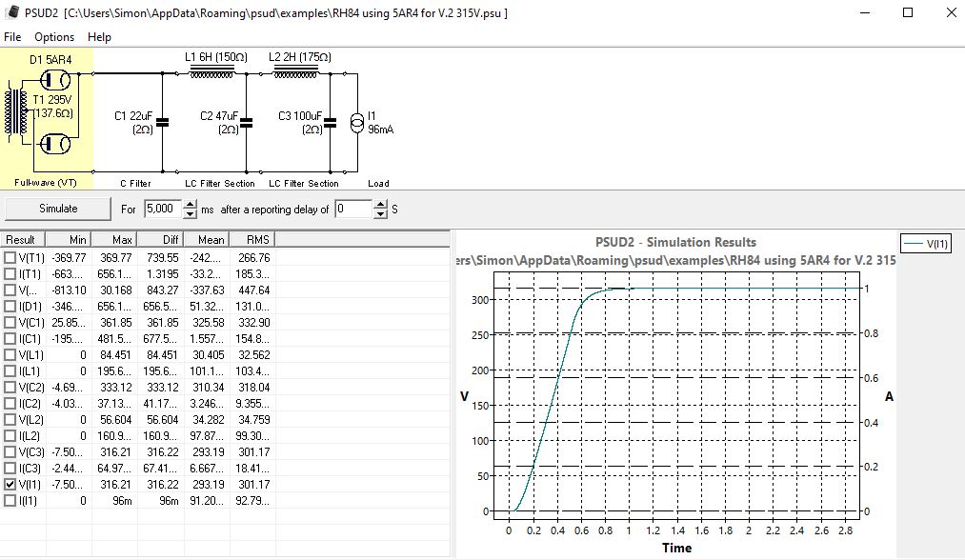Click the Load section label

[x=378, y=184]
